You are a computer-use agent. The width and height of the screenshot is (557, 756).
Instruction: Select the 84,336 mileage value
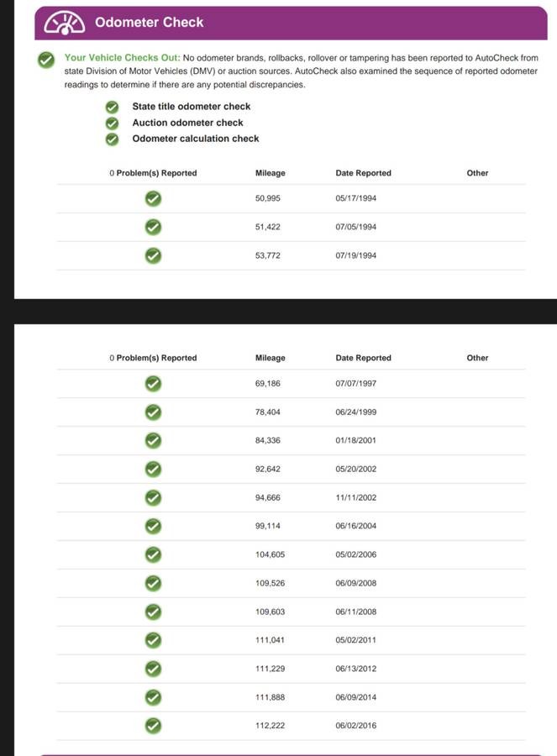coord(267,440)
